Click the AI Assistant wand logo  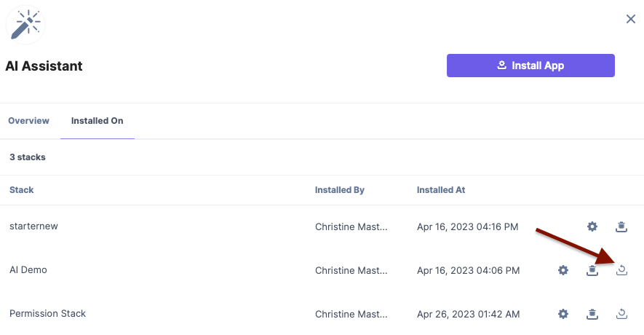coord(25,25)
